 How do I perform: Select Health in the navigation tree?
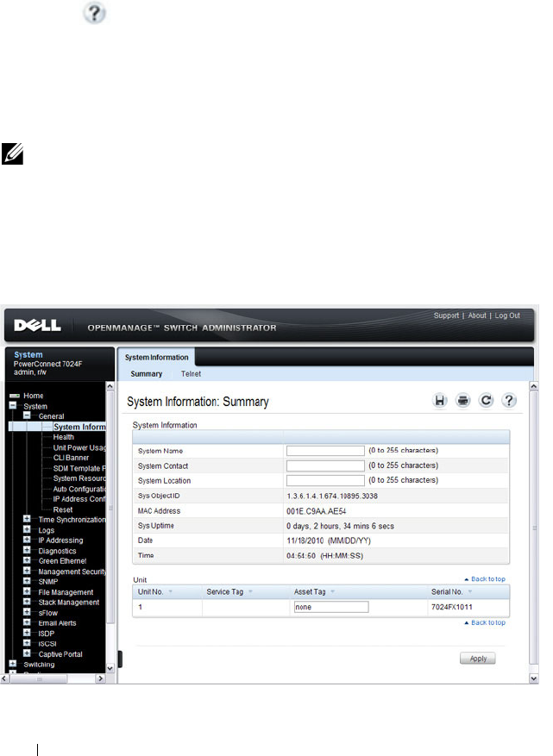pos(63,437)
